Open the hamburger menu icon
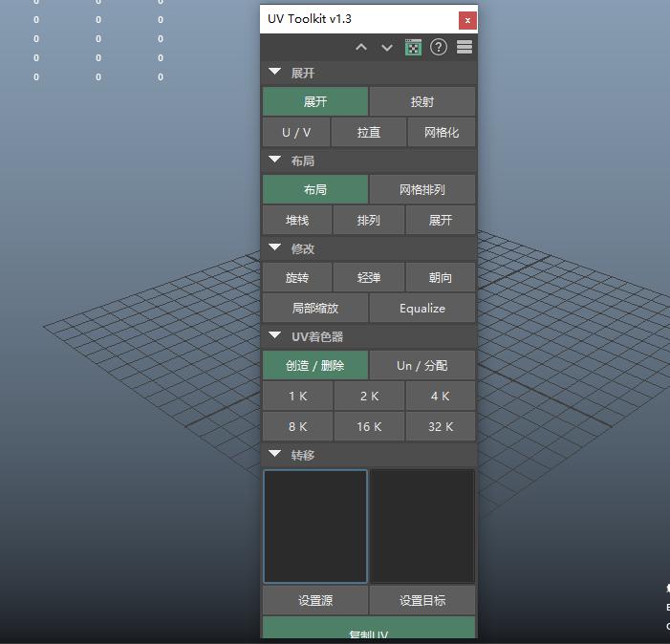 point(465,47)
